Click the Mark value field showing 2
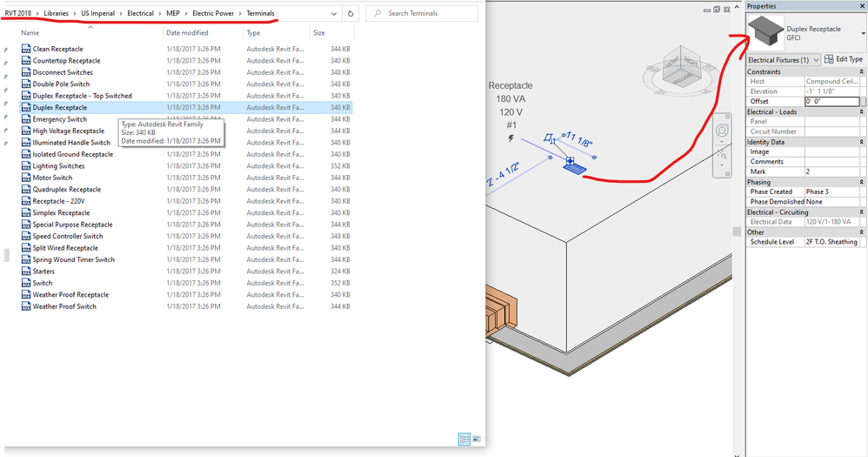The image size is (868, 457). (832, 171)
